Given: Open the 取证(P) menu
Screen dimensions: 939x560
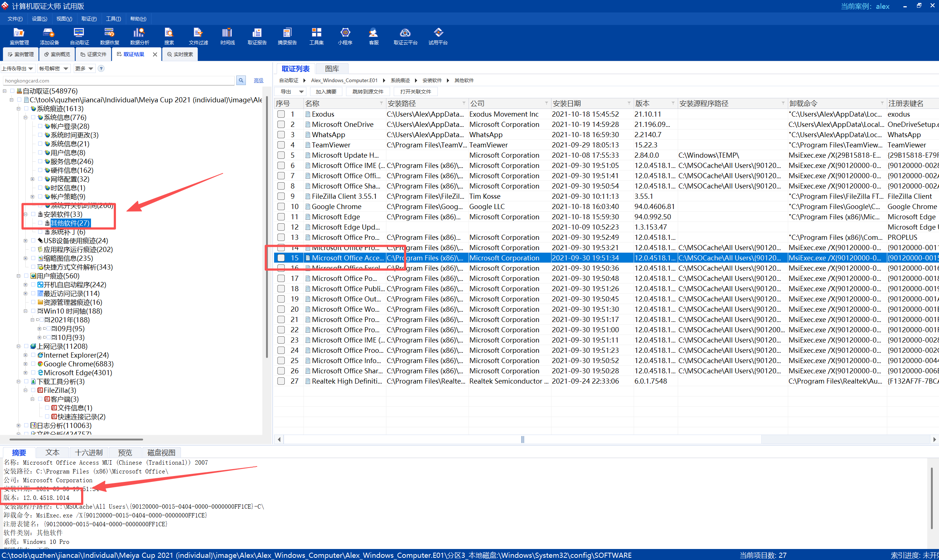Looking at the screenshot, I should click(x=89, y=18).
